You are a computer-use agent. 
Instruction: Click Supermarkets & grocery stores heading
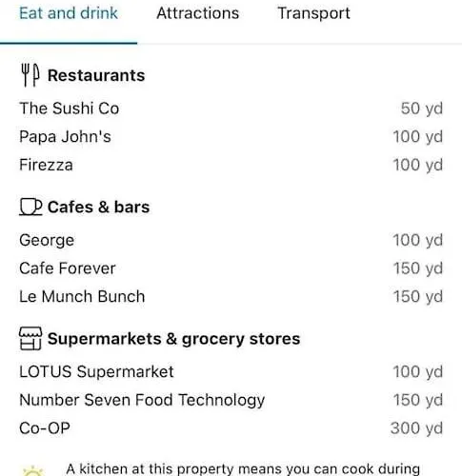tap(173, 339)
